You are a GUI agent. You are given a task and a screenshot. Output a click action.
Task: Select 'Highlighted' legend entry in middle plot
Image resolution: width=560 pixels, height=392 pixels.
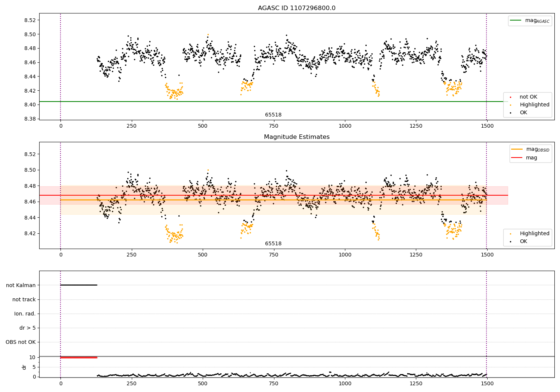531,233
